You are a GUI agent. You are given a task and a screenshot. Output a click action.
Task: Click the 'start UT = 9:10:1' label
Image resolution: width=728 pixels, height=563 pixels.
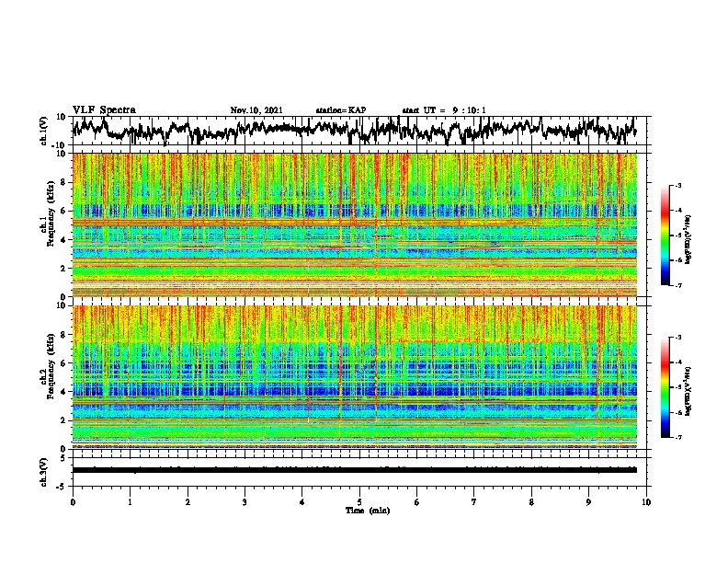tap(444, 110)
